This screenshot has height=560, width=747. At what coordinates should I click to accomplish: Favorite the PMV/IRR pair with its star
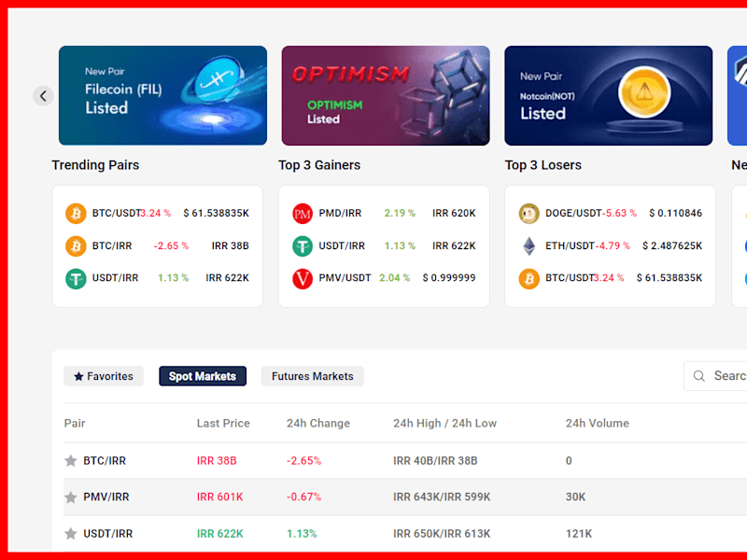[71, 497]
